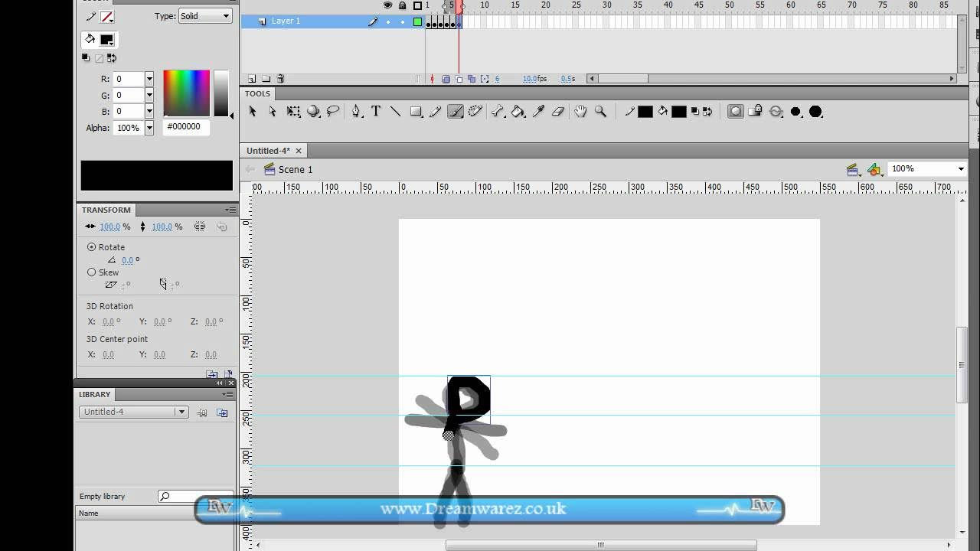Close the Untitled-4* document tab
This screenshot has width=980, height=551.
[299, 151]
